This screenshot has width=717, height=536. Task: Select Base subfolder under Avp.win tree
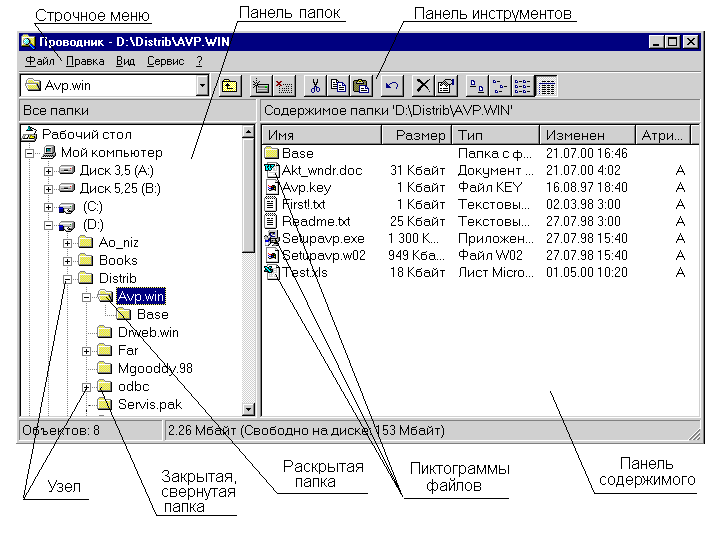(x=152, y=315)
